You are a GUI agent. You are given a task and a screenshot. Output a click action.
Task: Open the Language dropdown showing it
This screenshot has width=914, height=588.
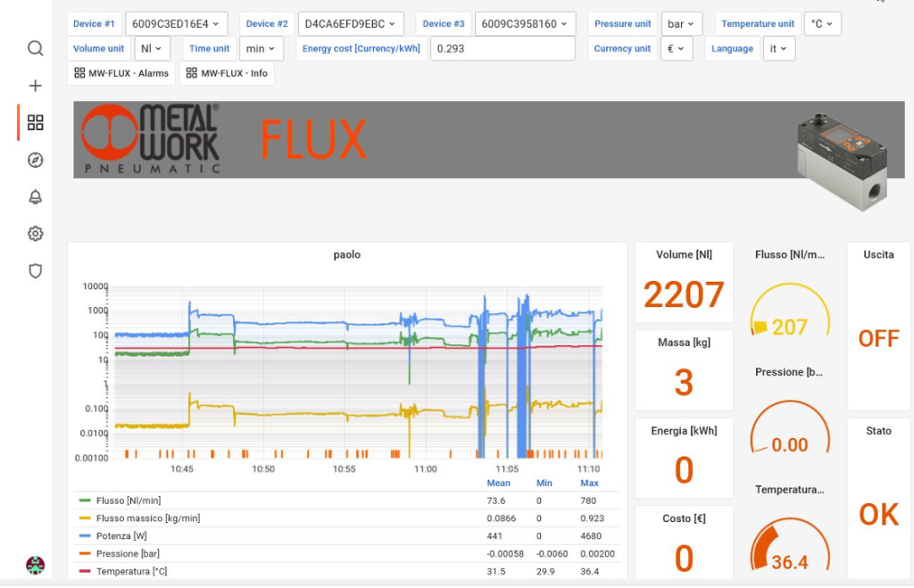tap(778, 48)
